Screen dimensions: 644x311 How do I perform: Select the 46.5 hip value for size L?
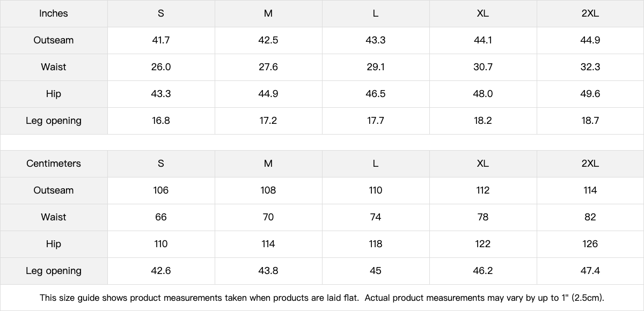tap(376, 94)
